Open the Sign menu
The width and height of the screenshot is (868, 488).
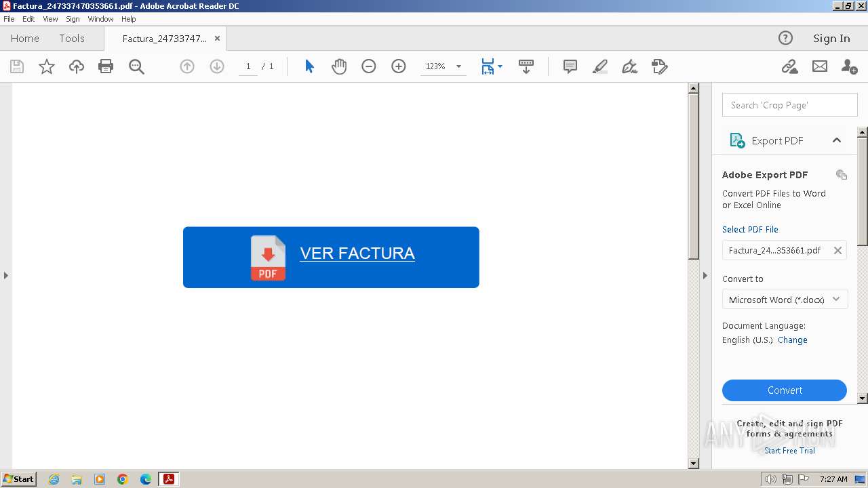tap(73, 19)
